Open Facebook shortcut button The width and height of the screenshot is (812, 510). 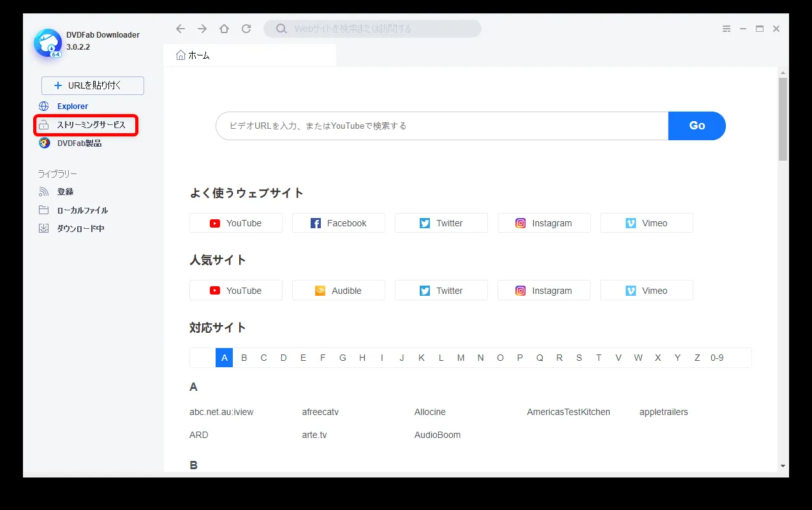coord(339,223)
